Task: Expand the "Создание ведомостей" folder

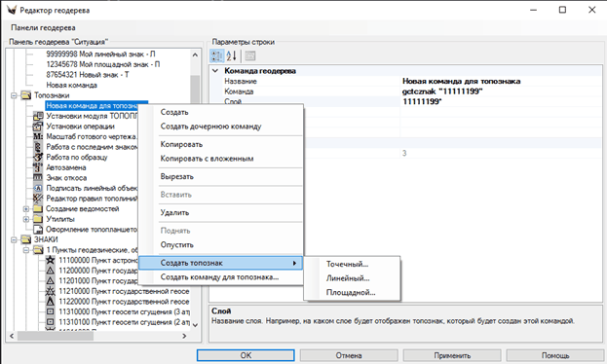Action: [x=26, y=209]
